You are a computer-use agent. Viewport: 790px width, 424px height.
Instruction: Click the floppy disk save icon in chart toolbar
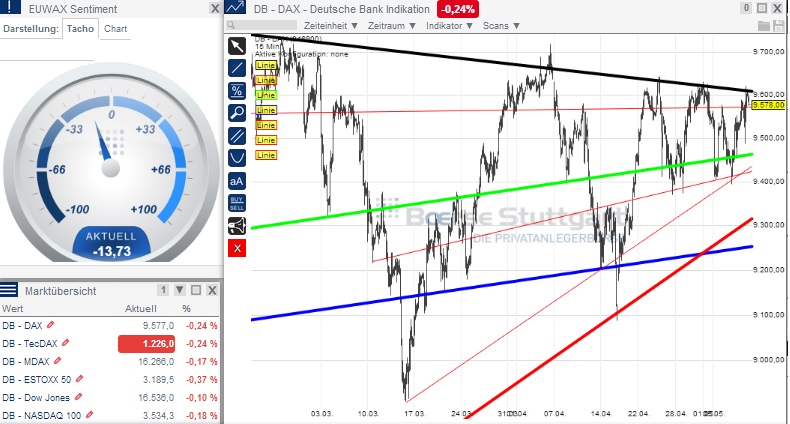click(x=778, y=25)
